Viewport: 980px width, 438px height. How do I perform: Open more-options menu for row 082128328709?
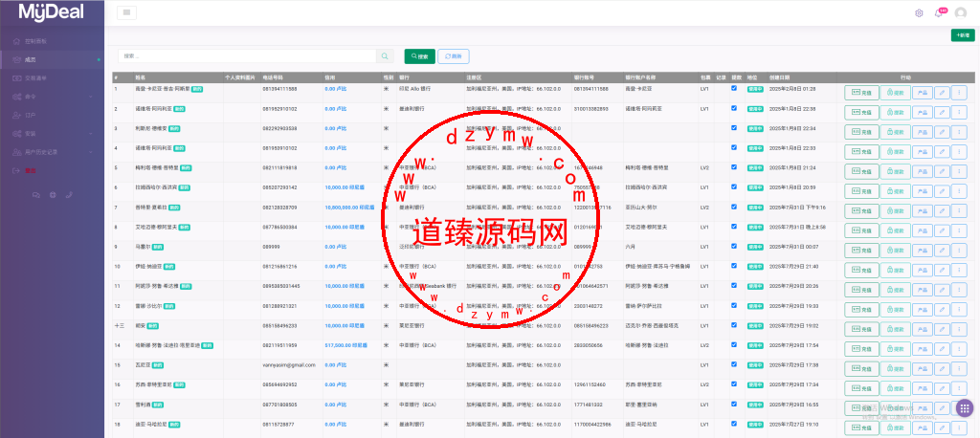click(x=959, y=211)
